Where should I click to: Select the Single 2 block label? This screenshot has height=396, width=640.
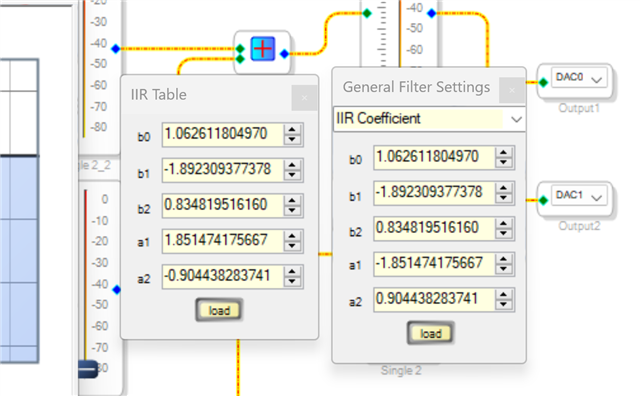(x=401, y=370)
